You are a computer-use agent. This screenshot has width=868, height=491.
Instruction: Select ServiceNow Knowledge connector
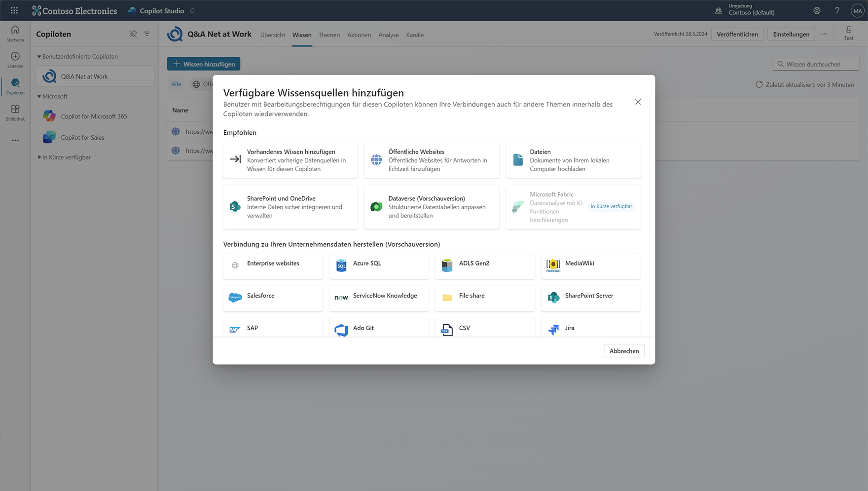point(379,298)
